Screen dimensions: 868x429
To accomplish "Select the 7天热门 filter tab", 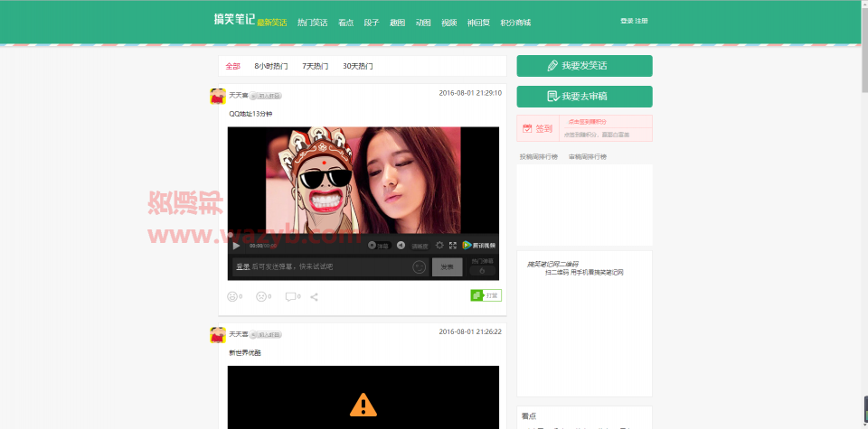I will point(315,66).
